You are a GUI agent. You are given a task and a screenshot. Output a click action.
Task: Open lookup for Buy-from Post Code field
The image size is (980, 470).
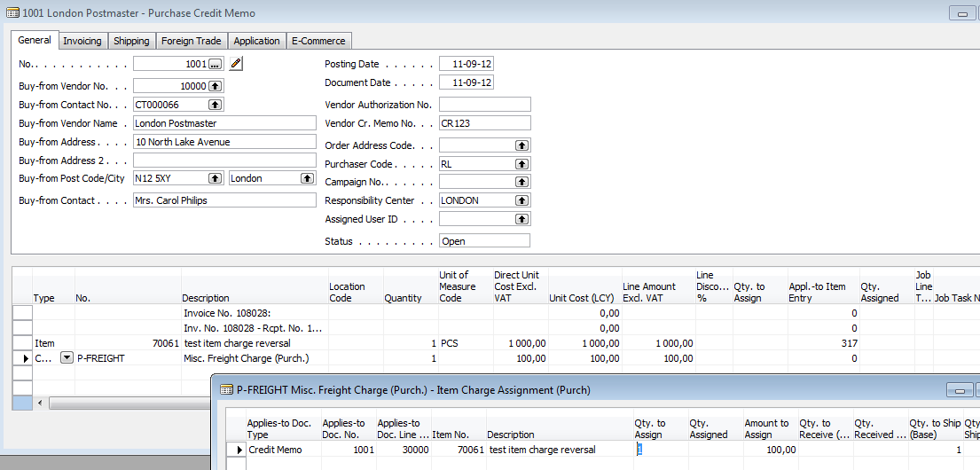pos(215,178)
